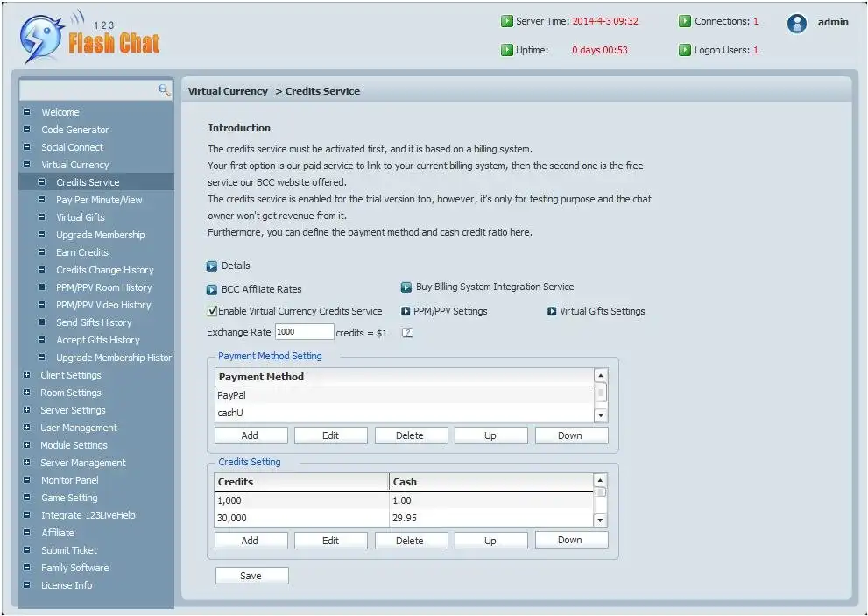This screenshot has width=868, height=616.
Task: Move the credits setting row Down
Action: [x=571, y=540]
